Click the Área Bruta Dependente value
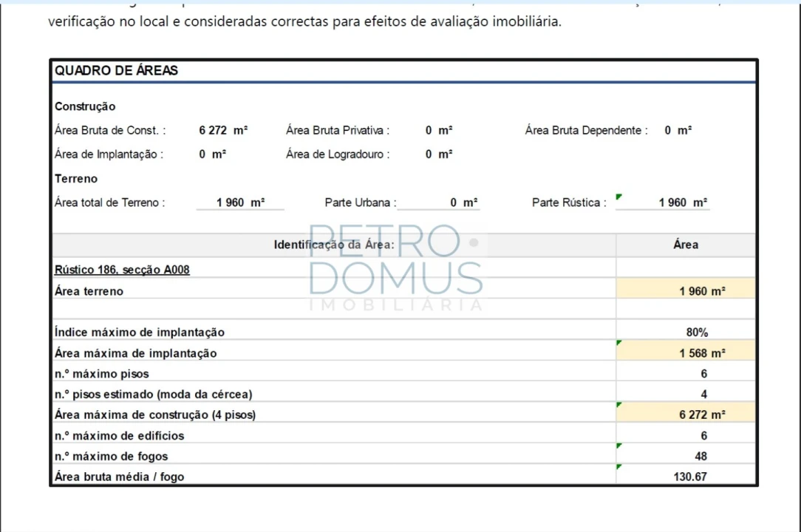The height and width of the screenshot is (532, 801). point(678,131)
